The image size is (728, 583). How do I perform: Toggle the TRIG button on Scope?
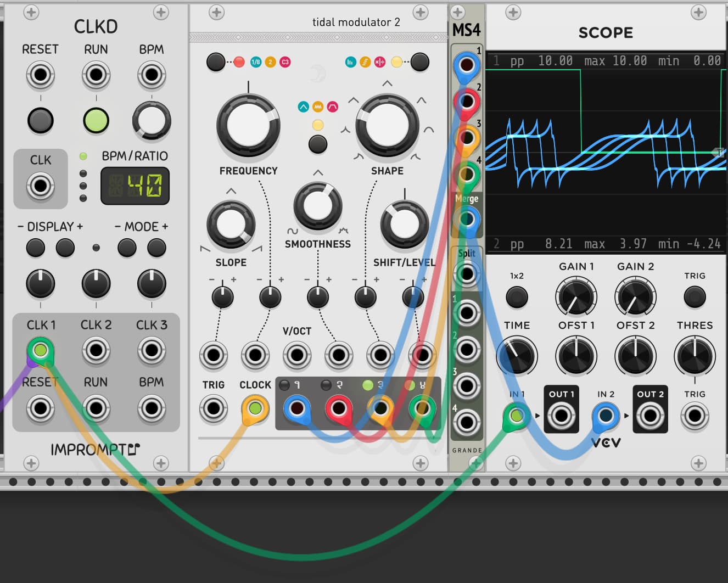pos(695,297)
